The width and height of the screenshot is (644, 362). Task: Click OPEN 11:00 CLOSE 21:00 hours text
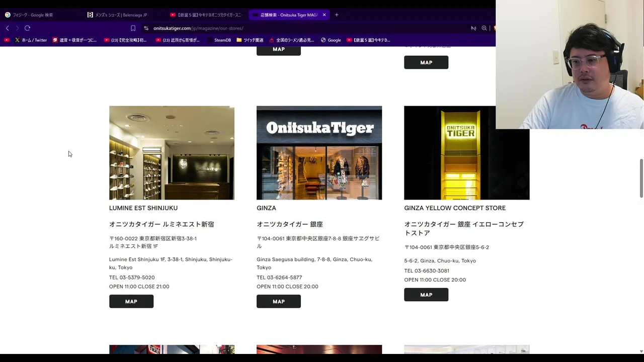tap(139, 287)
